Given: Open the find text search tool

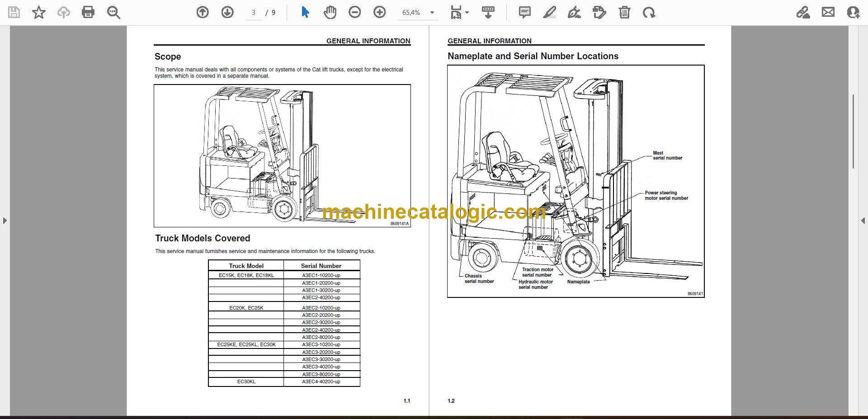Looking at the screenshot, I should point(113,13).
